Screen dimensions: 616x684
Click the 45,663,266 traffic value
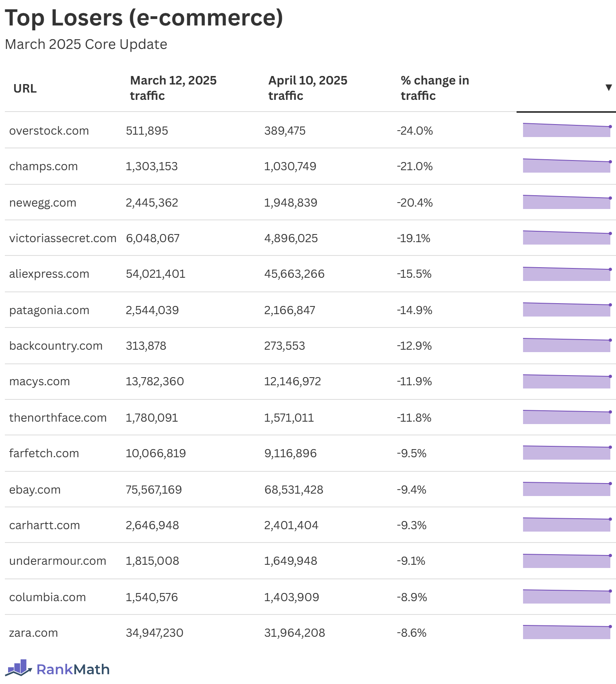click(294, 274)
